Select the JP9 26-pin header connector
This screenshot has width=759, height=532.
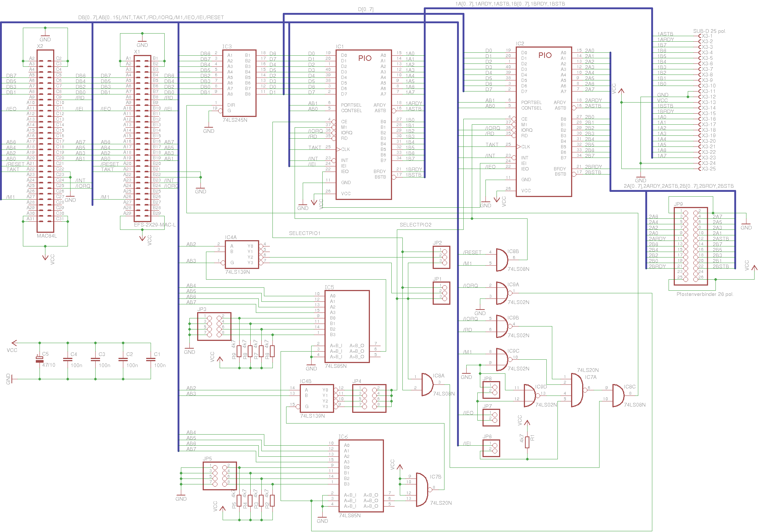click(x=690, y=246)
